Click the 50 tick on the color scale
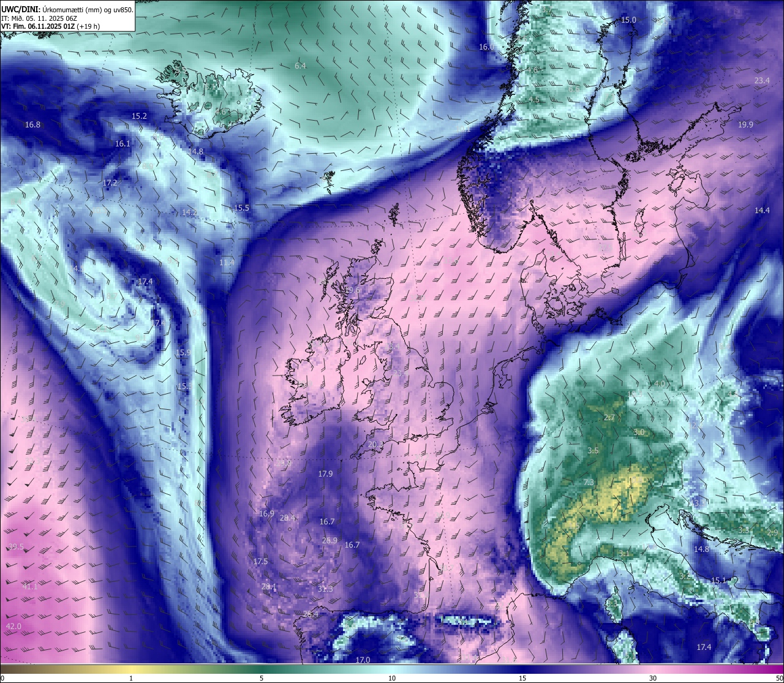The image size is (784, 683). coord(779,678)
